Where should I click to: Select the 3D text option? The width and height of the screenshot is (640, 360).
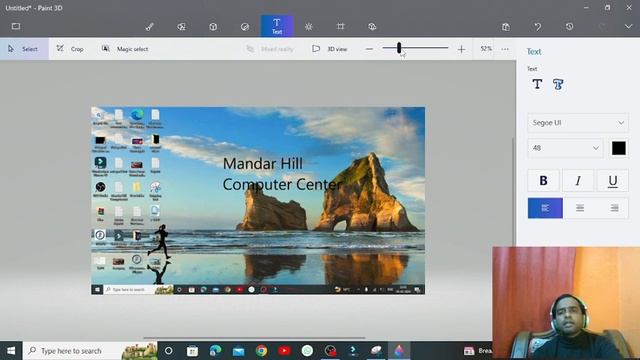tap(558, 84)
